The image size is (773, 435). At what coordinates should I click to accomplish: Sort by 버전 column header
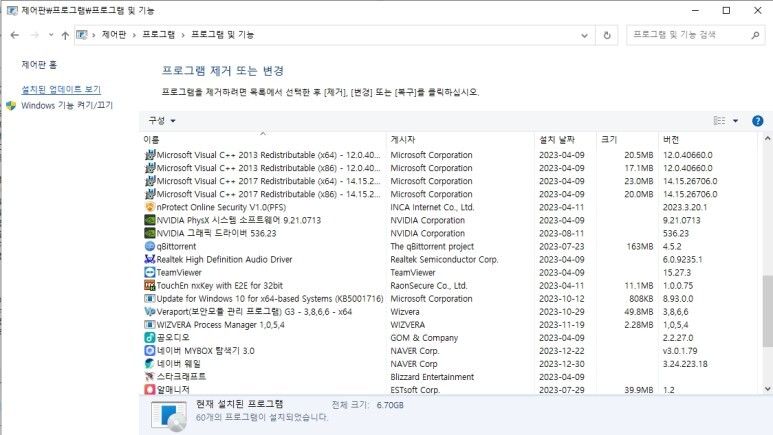coord(707,140)
